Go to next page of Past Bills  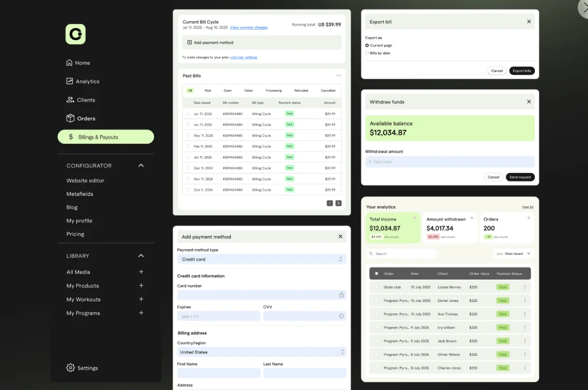click(x=338, y=203)
